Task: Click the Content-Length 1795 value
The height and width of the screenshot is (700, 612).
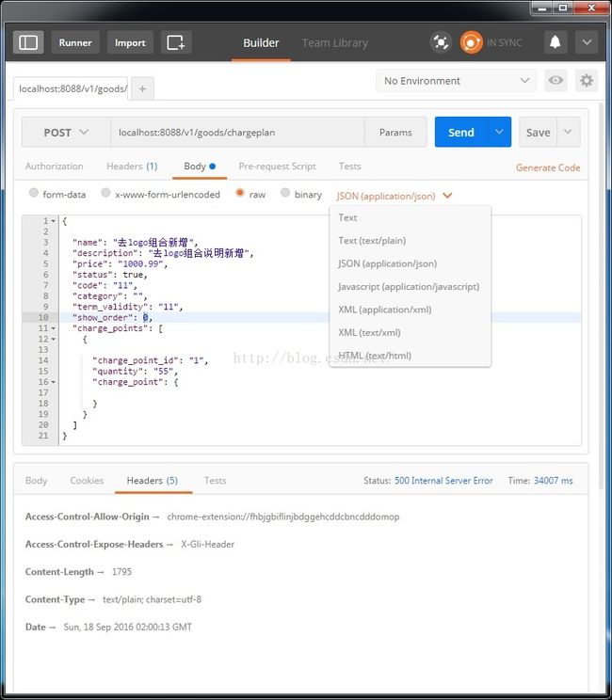Action: (x=121, y=572)
